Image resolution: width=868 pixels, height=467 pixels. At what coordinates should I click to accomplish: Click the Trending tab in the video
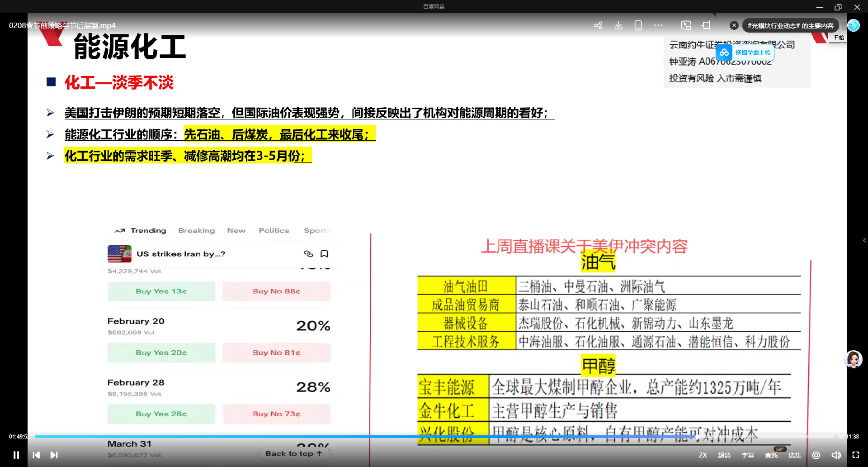click(148, 231)
